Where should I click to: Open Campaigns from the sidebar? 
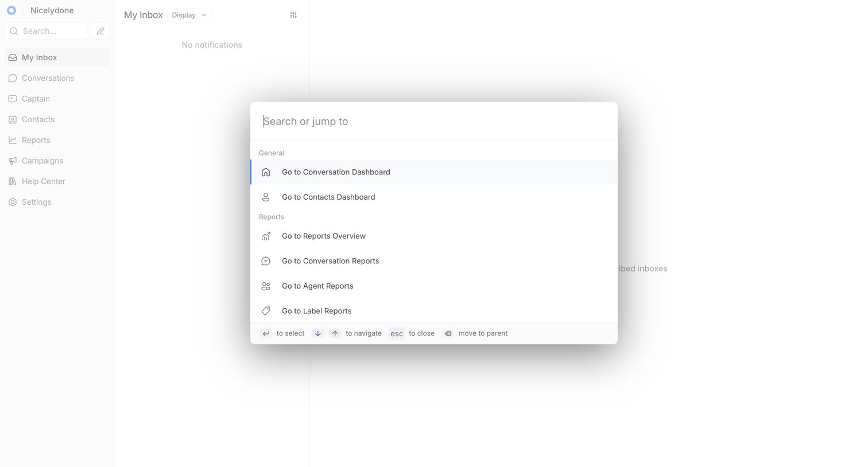click(57, 161)
